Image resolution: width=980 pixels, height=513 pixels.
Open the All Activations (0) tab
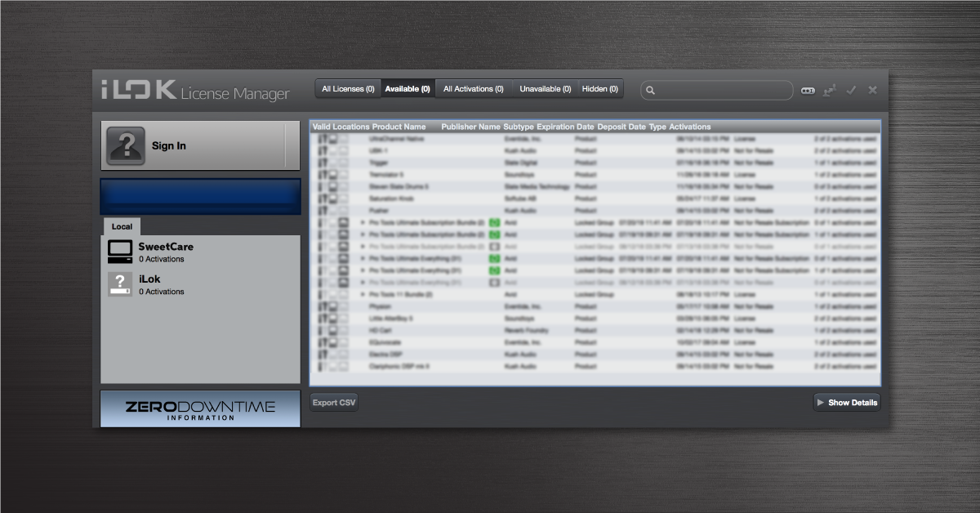click(x=474, y=89)
